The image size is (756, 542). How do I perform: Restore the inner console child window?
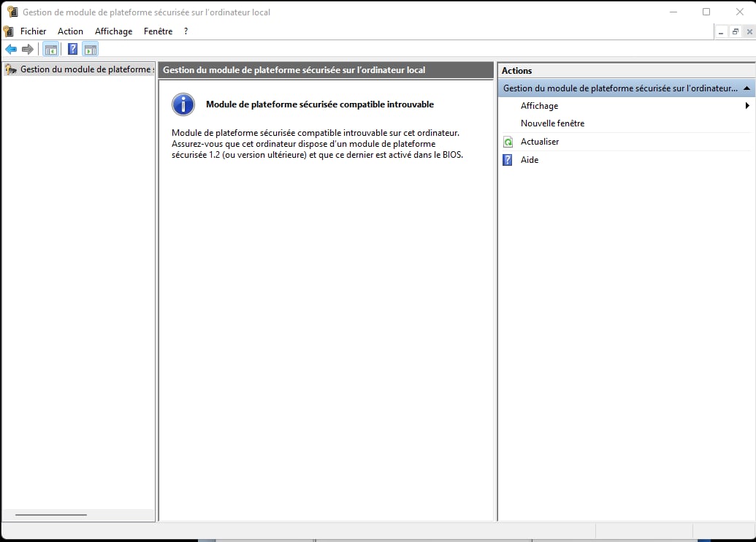(x=736, y=31)
